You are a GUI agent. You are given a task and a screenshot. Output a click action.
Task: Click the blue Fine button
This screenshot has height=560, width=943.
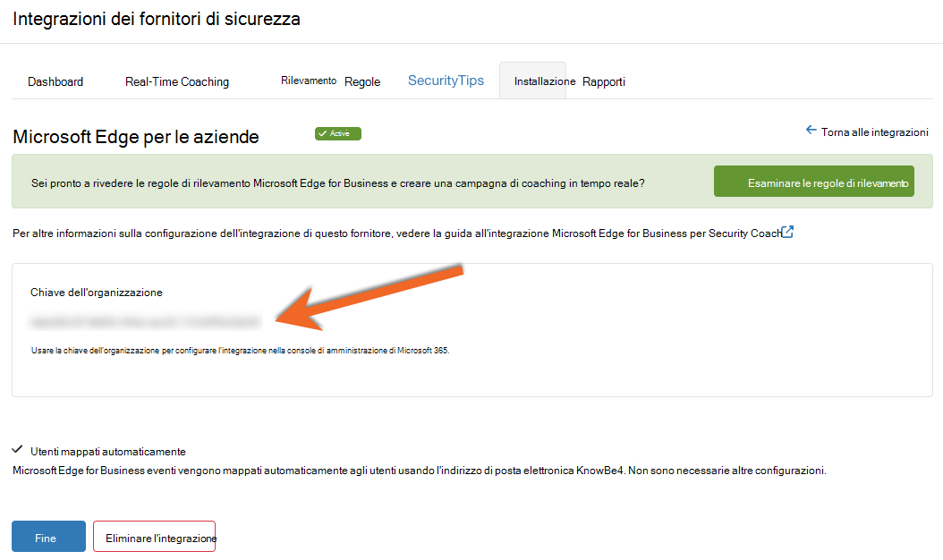48,536
